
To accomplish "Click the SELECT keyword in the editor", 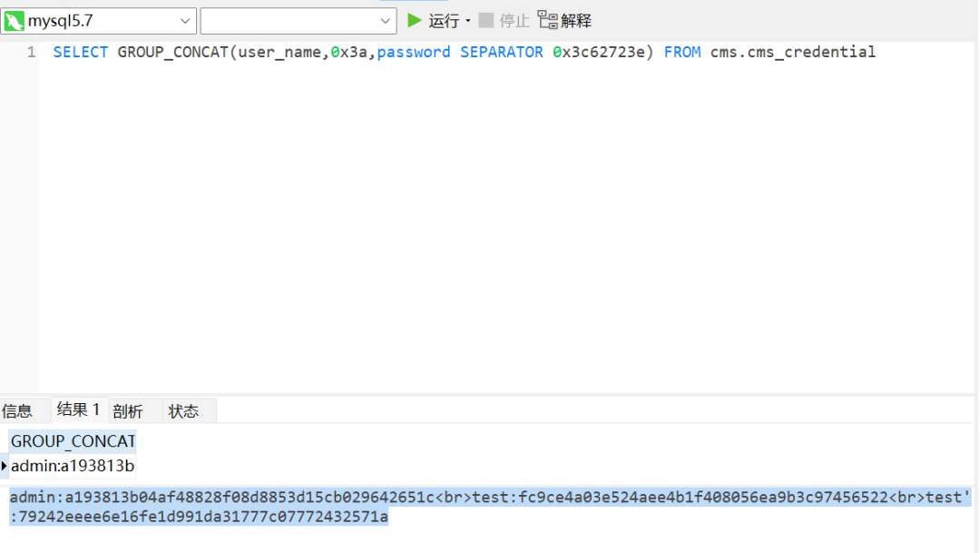I will tap(80, 52).
